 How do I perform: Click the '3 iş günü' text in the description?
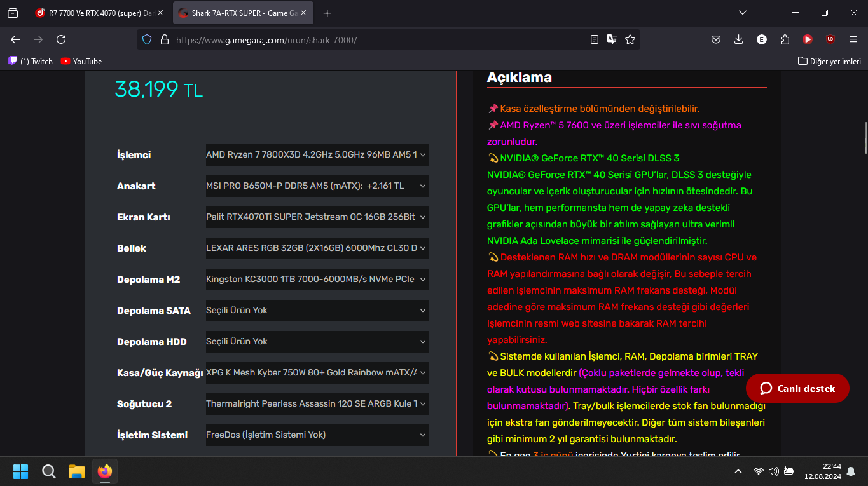(553, 455)
